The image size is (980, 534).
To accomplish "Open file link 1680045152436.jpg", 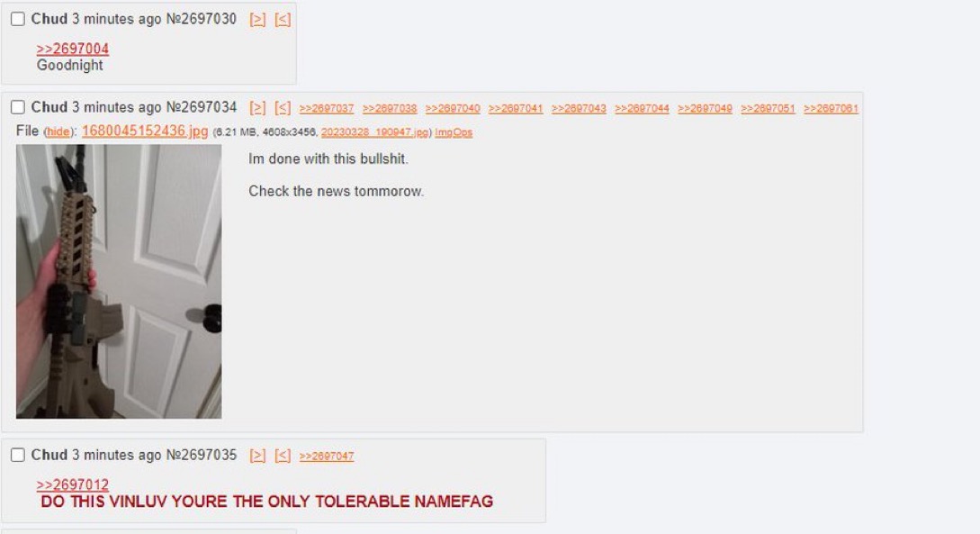I will [145, 131].
